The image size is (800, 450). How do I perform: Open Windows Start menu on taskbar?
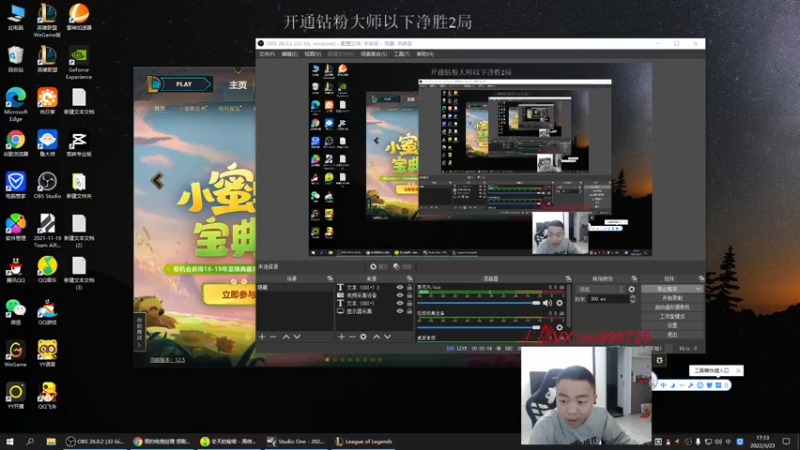9,441
